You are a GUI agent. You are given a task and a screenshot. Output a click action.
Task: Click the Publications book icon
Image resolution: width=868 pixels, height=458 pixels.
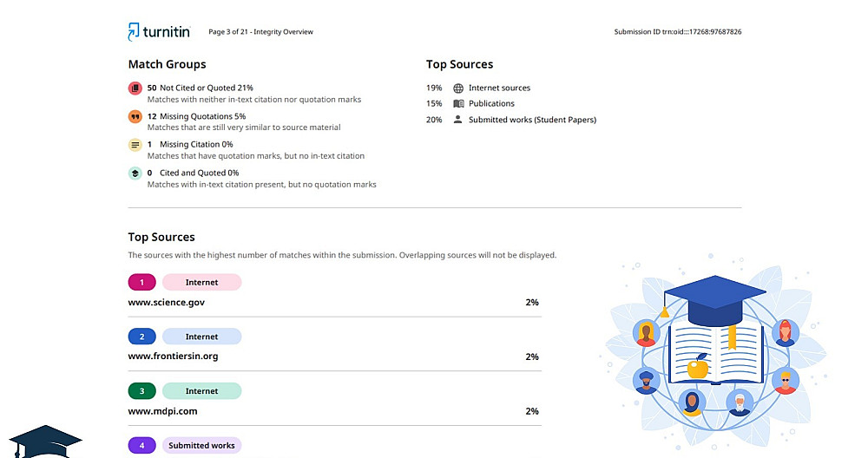tap(458, 104)
